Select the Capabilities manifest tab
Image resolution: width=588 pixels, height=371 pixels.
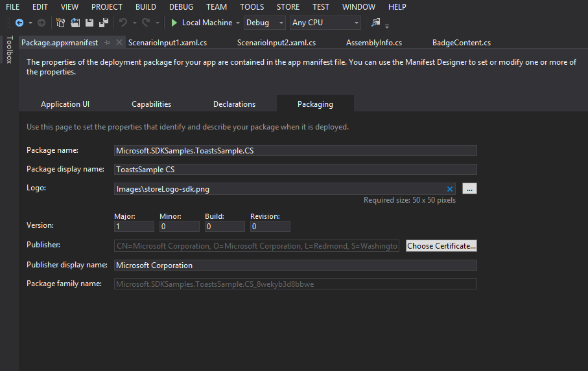point(152,104)
